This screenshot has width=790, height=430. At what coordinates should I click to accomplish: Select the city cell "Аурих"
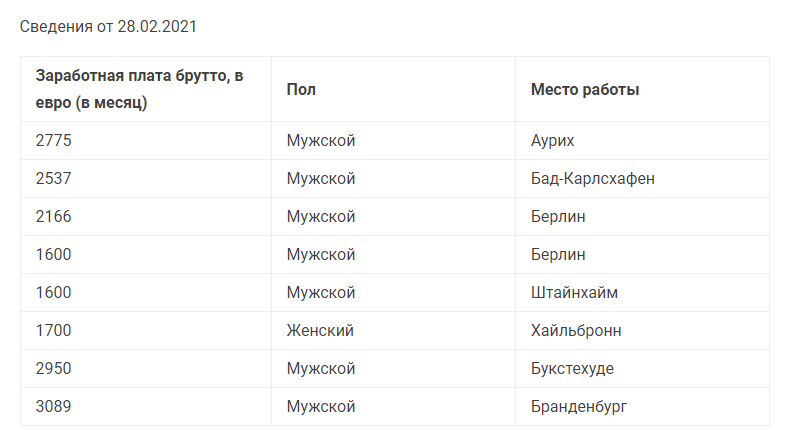[553, 141]
